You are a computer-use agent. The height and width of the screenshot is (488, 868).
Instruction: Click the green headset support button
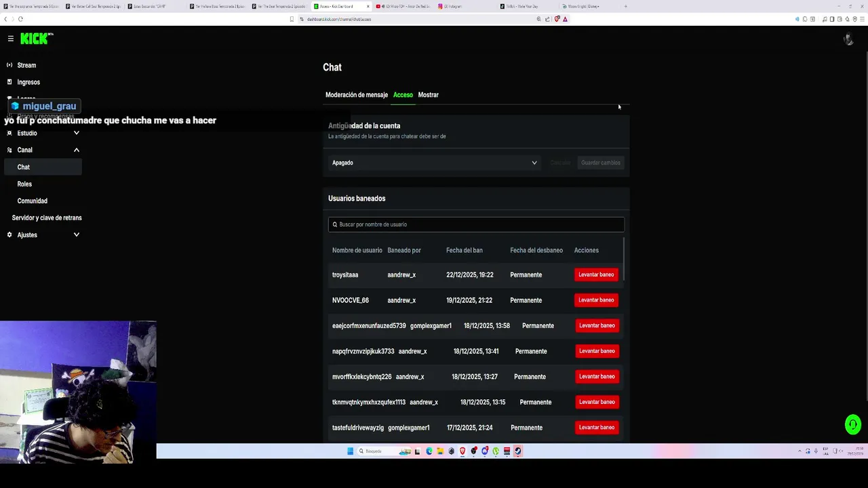tap(852, 425)
